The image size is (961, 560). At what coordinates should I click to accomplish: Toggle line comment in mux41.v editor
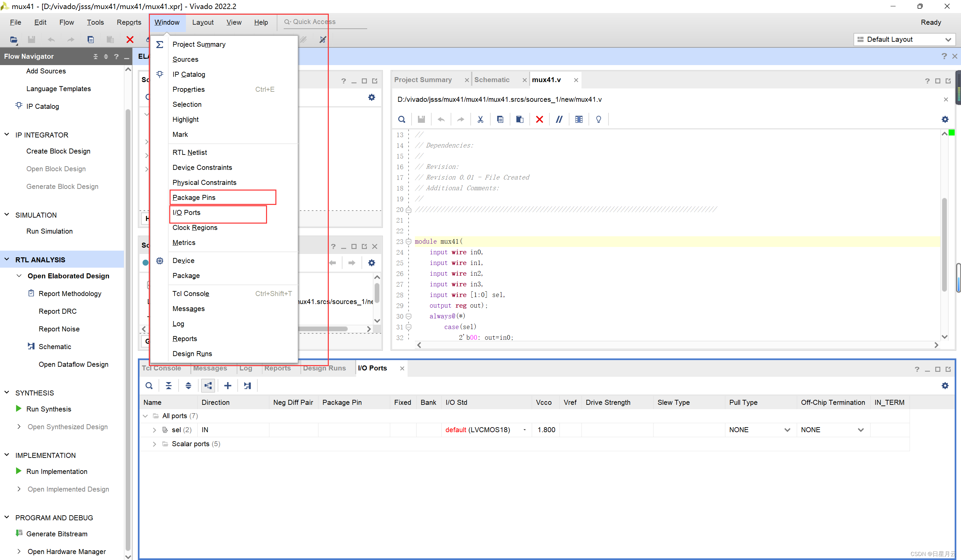pos(559,119)
